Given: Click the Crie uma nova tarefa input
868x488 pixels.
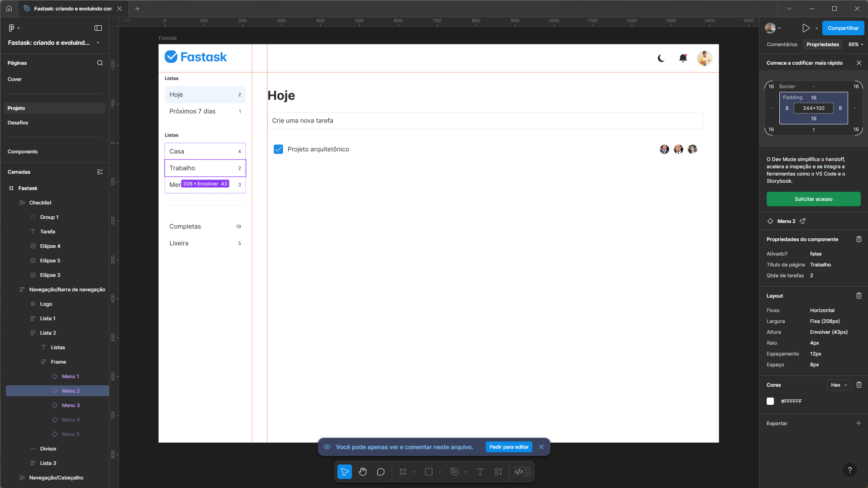Looking at the screenshot, I should pos(485,121).
